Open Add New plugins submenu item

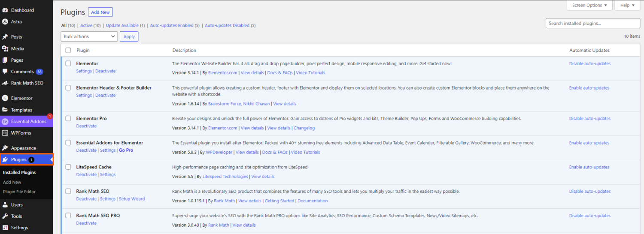point(12,182)
